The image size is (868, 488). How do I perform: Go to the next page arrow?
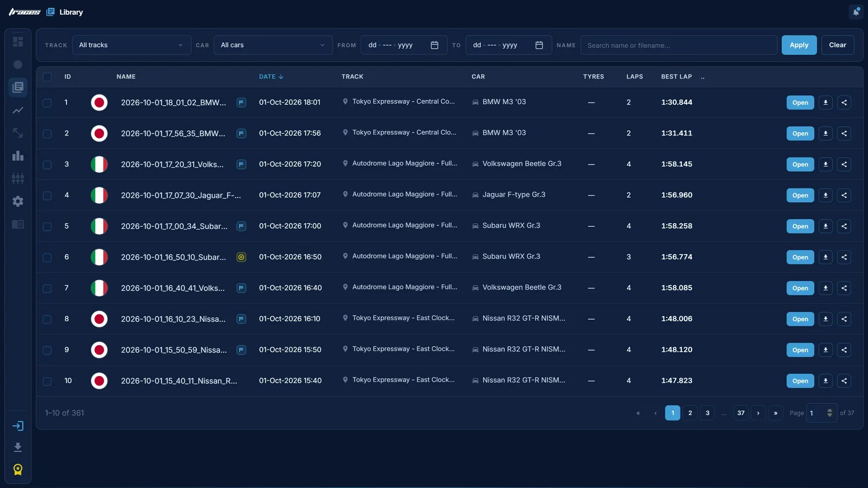coord(758,413)
